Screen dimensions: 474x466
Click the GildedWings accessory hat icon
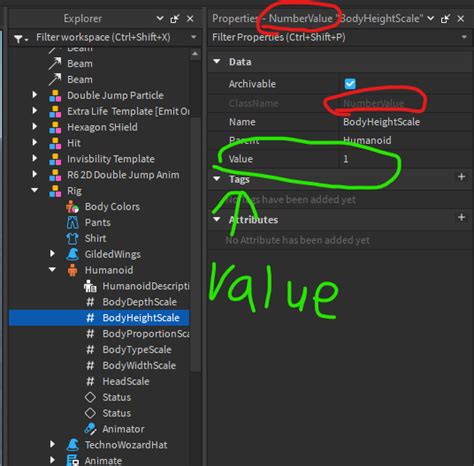72,254
